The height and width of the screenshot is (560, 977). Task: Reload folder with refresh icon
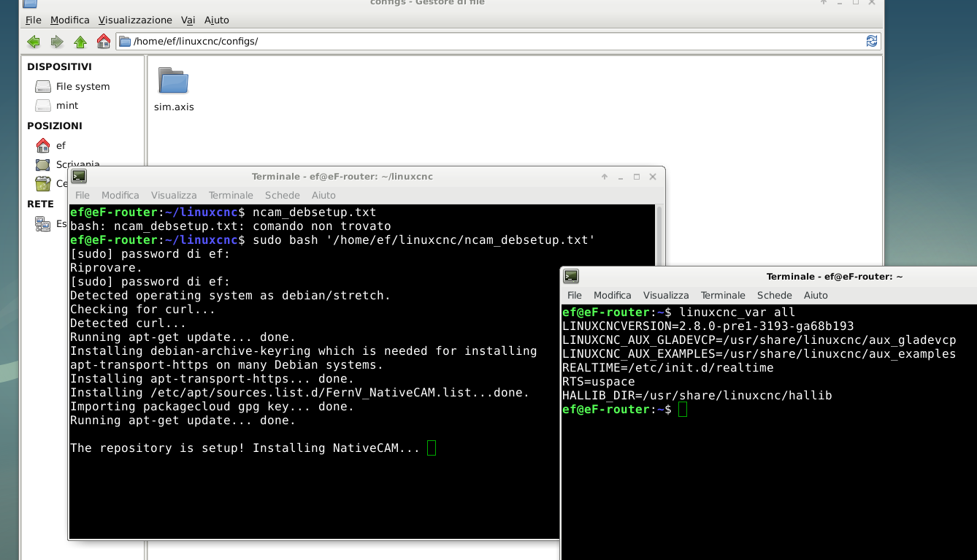[872, 42]
